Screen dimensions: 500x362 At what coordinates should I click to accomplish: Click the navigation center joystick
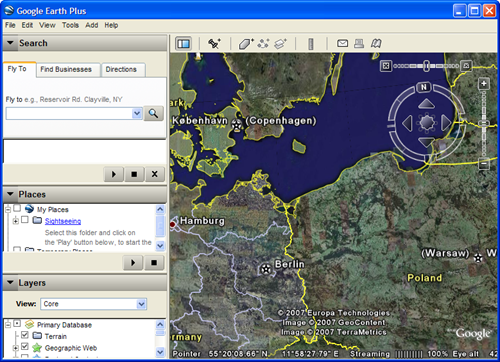(x=427, y=123)
